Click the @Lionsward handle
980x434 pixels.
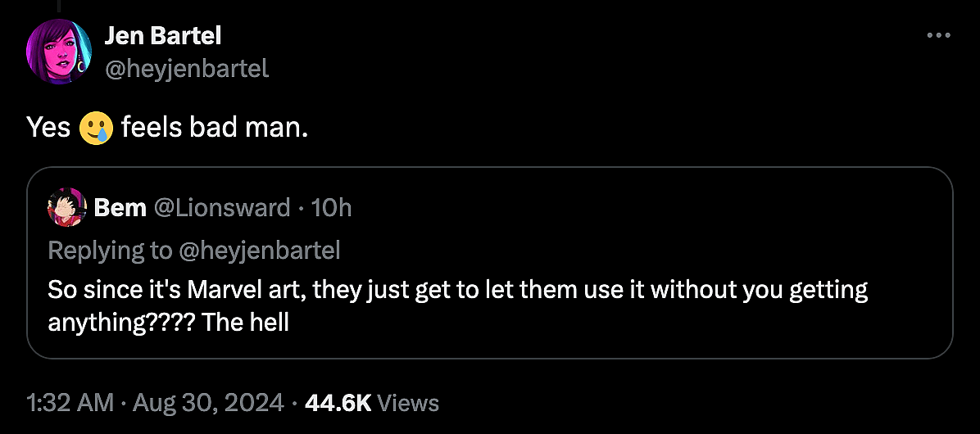pyautogui.click(x=221, y=208)
